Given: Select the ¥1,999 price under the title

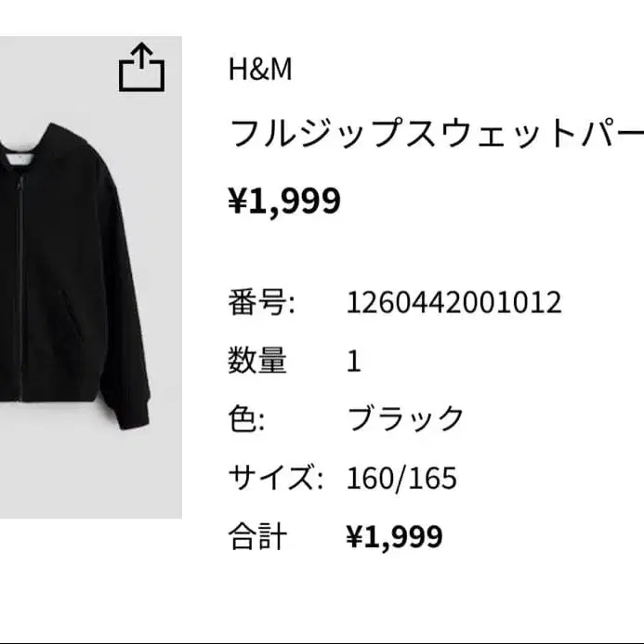Looking at the screenshot, I should click(284, 201).
